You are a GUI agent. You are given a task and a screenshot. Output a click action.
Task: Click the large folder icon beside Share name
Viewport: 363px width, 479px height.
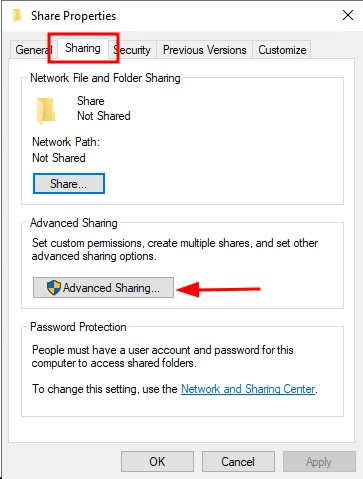pyautogui.click(x=46, y=111)
